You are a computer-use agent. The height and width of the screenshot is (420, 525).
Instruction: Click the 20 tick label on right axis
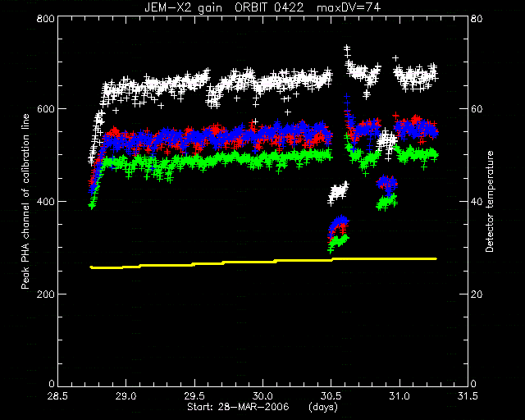pos(477,294)
